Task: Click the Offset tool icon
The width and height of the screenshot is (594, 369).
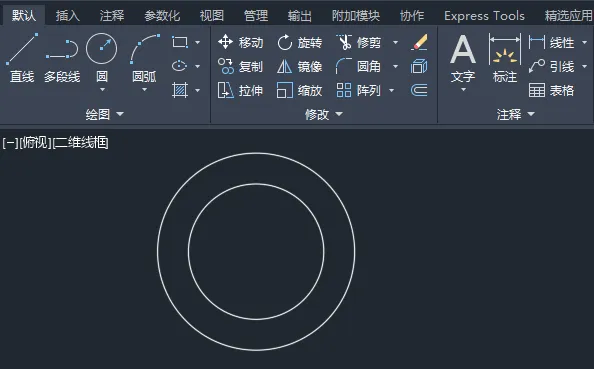Action: pyautogui.click(x=419, y=90)
